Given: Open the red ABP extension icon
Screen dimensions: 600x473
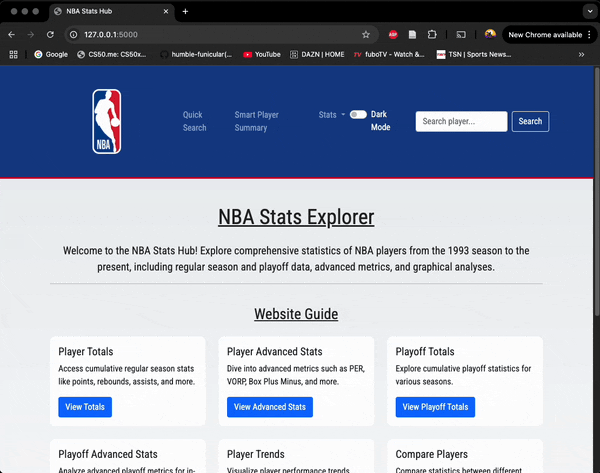Looking at the screenshot, I should point(393,35).
